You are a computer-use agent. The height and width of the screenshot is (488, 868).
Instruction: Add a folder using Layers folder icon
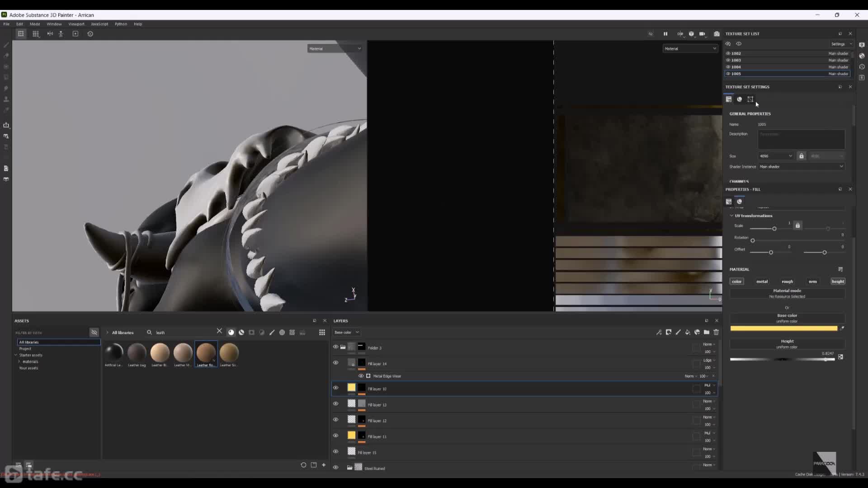[707, 333]
